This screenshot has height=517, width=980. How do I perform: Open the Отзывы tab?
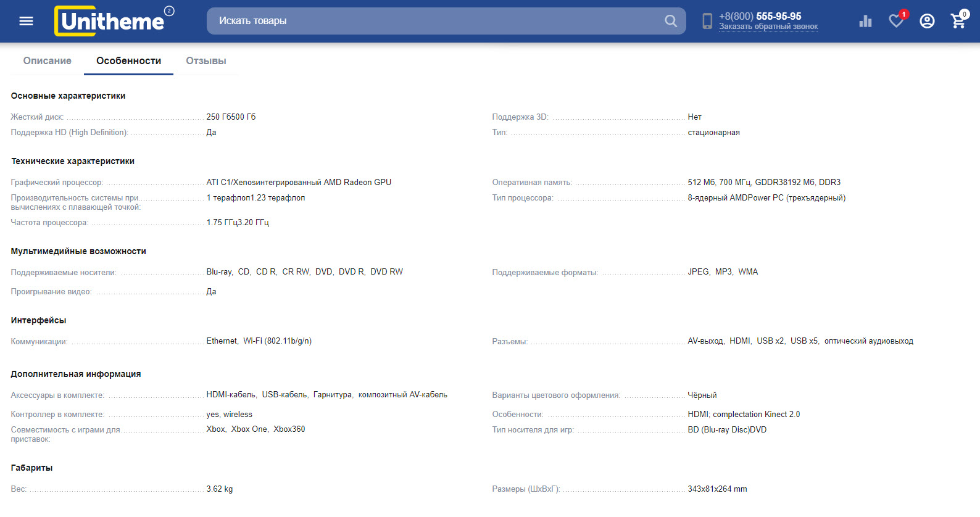point(206,61)
